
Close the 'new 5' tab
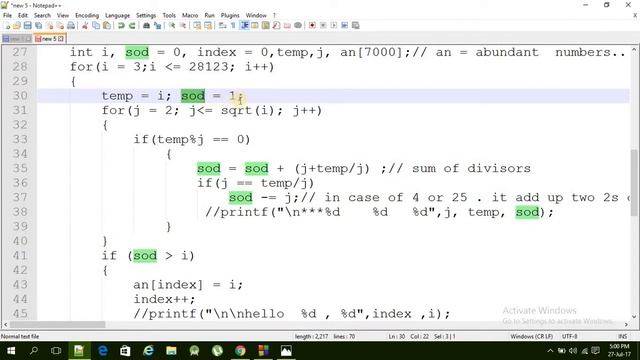click(61, 39)
